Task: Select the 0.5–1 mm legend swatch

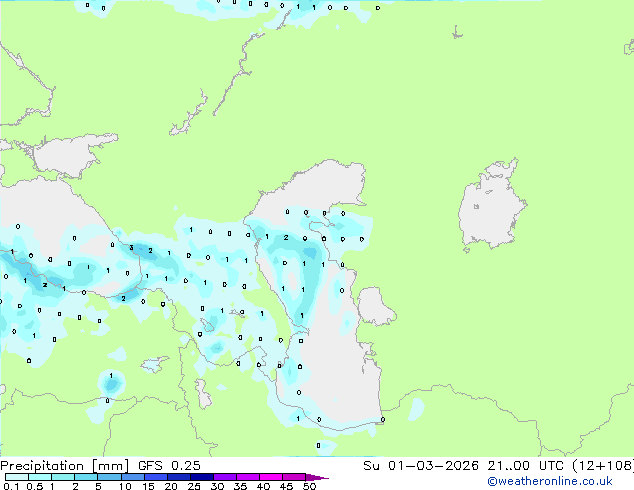Action: tap(40, 477)
